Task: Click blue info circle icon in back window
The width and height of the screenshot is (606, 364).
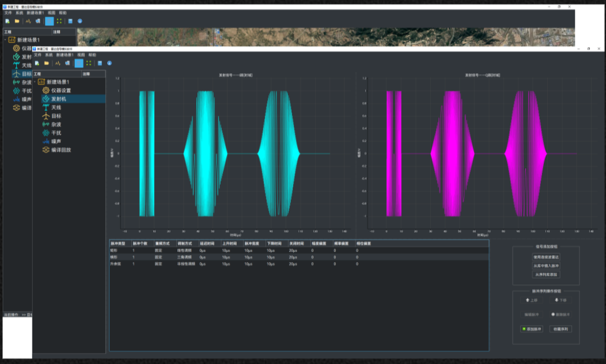Action: click(x=80, y=21)
